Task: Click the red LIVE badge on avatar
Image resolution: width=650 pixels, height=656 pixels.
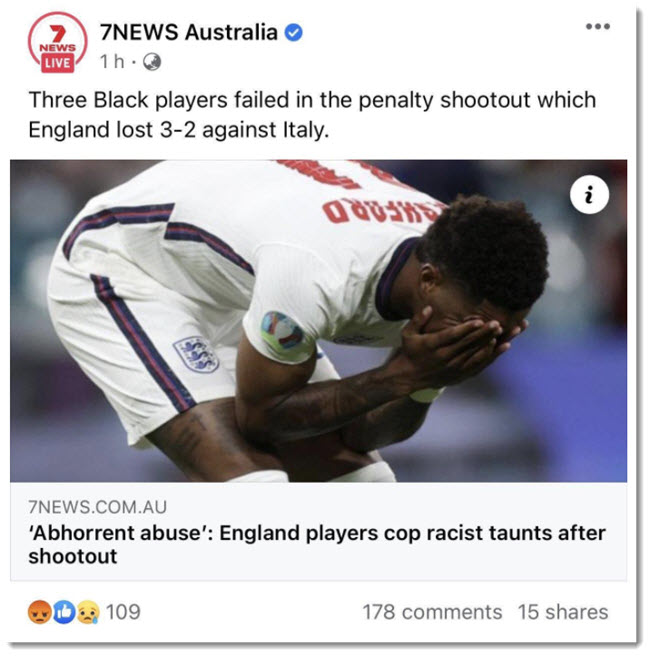Action: click(x=57, y=63)
